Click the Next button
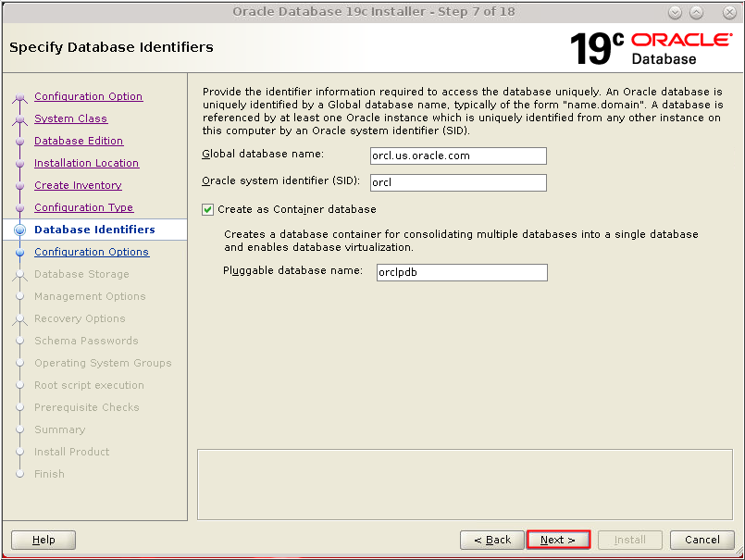This screenshot has width=745, height=560. [558, 540]
